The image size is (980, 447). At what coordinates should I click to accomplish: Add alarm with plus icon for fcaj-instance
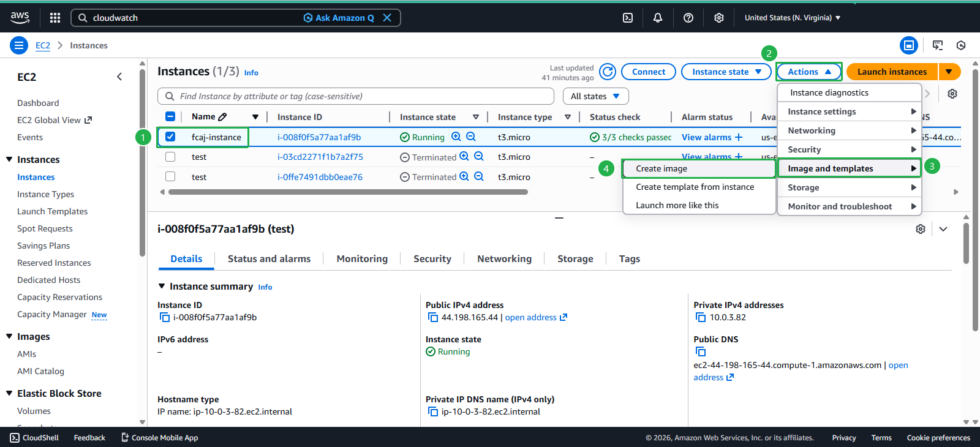tap(739, 137)
